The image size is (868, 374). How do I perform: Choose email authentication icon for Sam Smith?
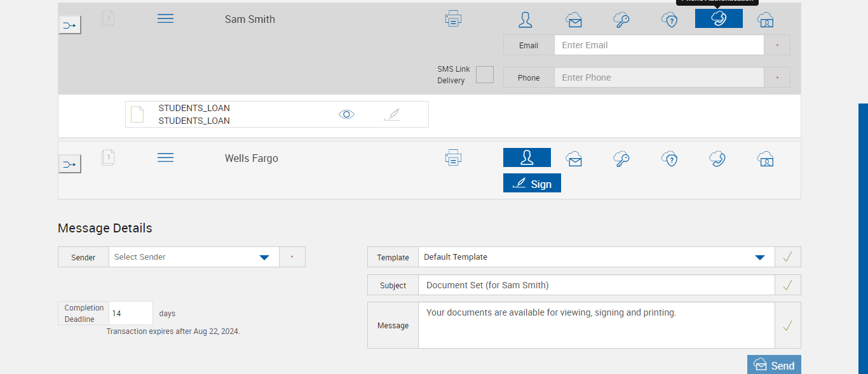pos(574,20)
